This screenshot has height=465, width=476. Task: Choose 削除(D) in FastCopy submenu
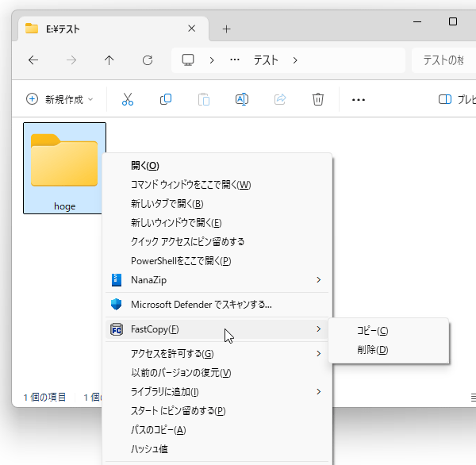click(389, 350)
